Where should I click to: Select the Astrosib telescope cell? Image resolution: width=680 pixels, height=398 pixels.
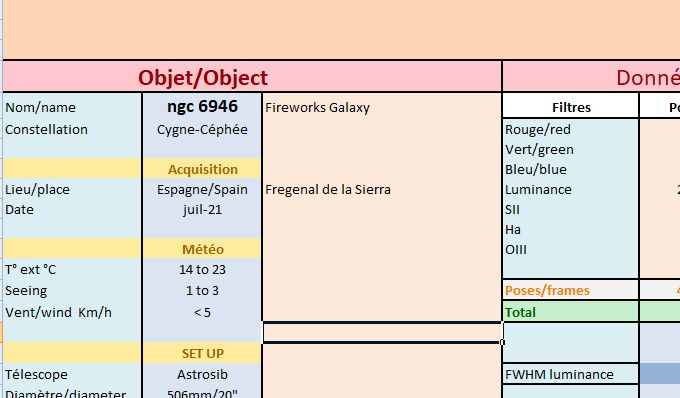coord(202,374)
